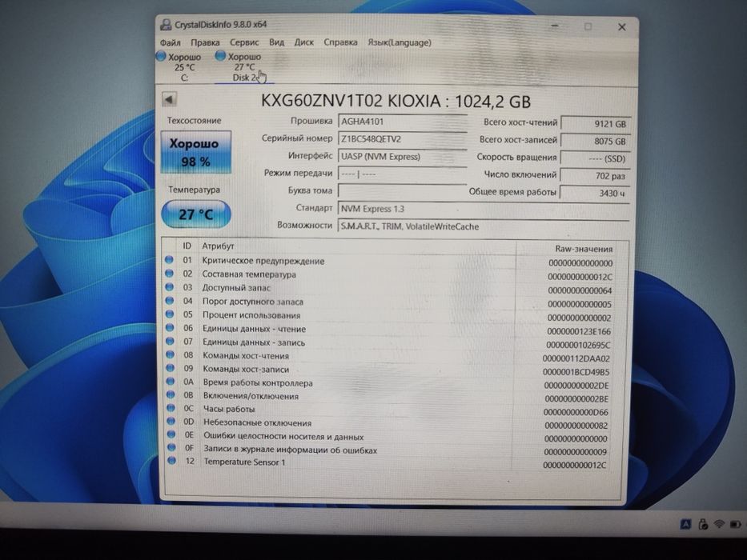Screen dimensions: 747x560
Task: Click the Интерфейс field UASP (NVM Express)
Action: [x=403, y=156]
